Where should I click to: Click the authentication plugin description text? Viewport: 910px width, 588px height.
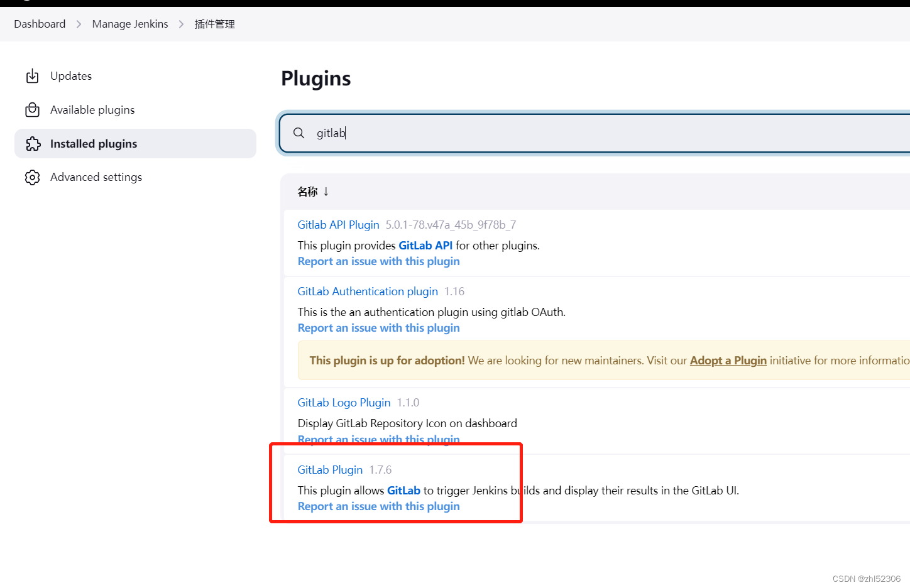click(x=431, y=312)
